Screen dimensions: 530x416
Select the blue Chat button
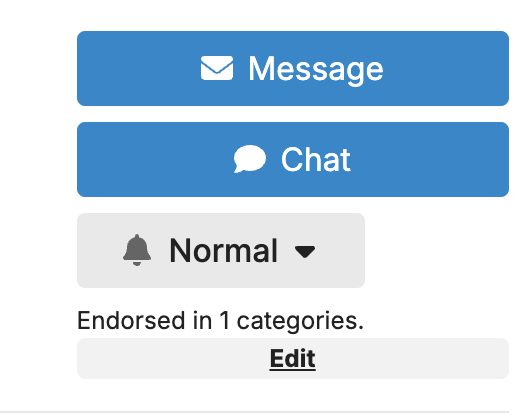pyautogui.click(x=293, y=159)
